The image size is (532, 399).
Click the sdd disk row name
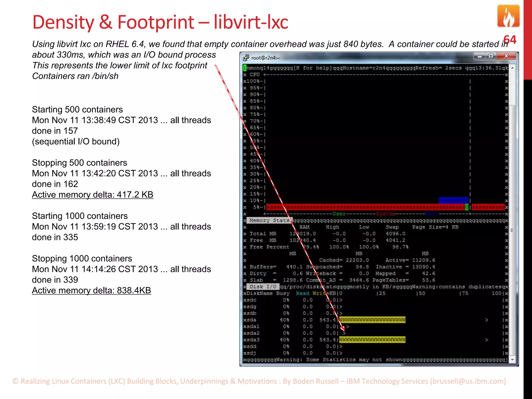pyautogui.click(x=251, y=347)
